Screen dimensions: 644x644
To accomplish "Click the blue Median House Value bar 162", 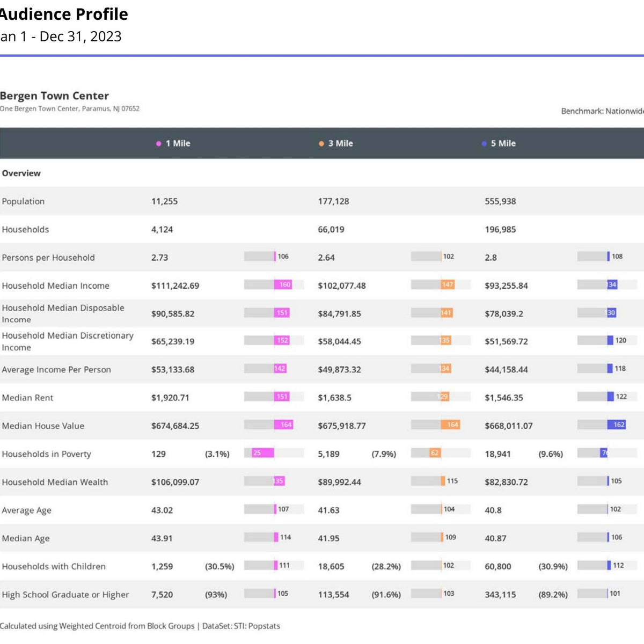I will pyautogui.click(x=617, y=425).
